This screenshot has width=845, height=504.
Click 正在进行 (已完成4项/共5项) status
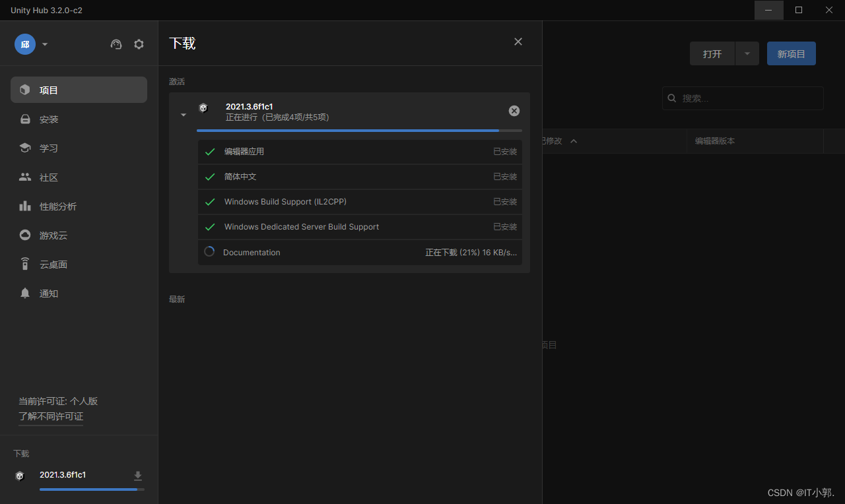277,117
